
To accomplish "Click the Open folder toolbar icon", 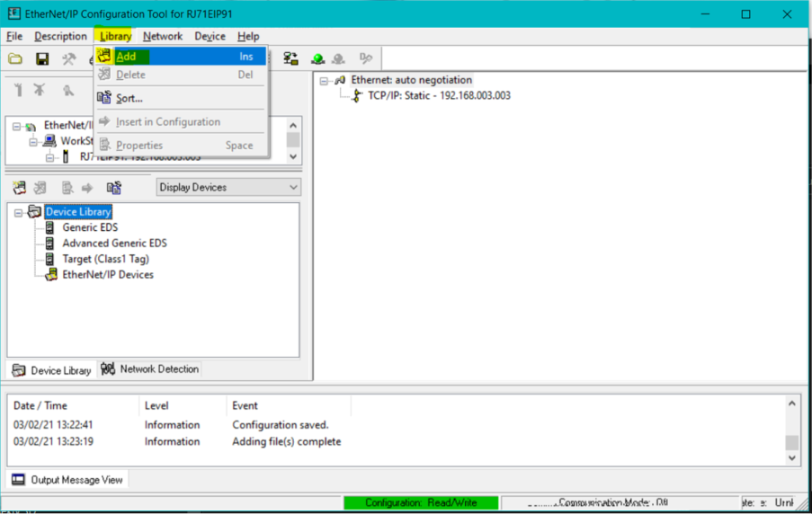I will point(15,58).
